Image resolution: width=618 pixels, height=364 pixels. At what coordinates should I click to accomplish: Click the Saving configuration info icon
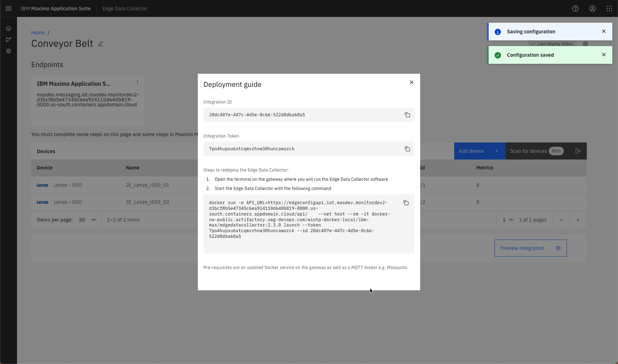pos(498,32)
